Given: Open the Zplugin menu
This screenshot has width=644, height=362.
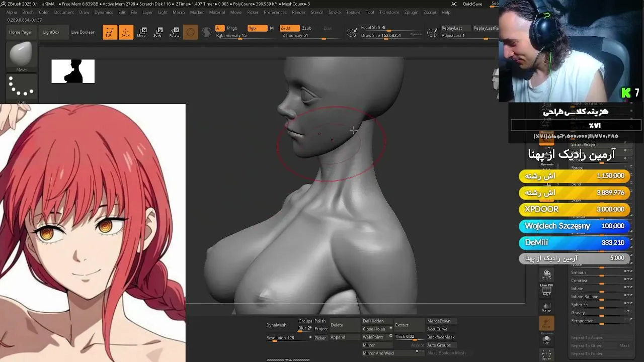Looking at the screenshot, I should 411,12.
